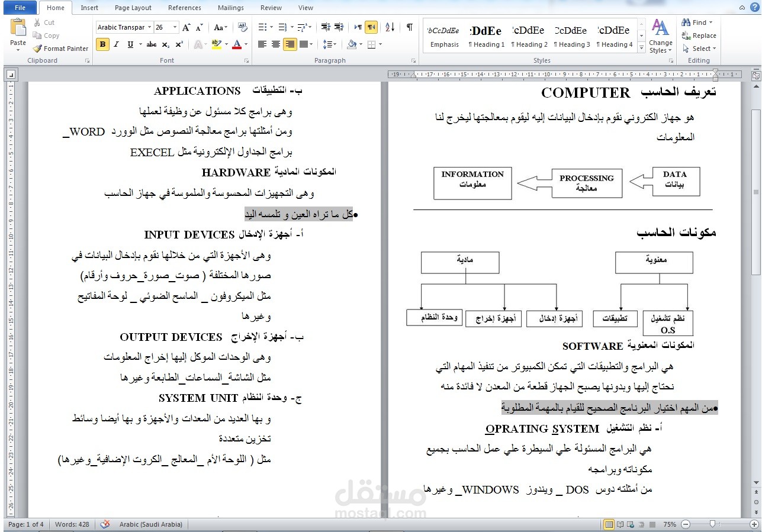Screen dimensions: 762x532
Task: Toggle Underline formatting
Action: pyautogui.click(x=131, y=44)
